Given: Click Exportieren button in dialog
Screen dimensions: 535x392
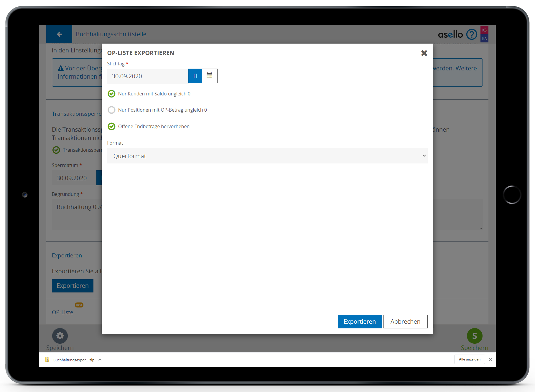Looking at the screenshot, I should point(360,322).
